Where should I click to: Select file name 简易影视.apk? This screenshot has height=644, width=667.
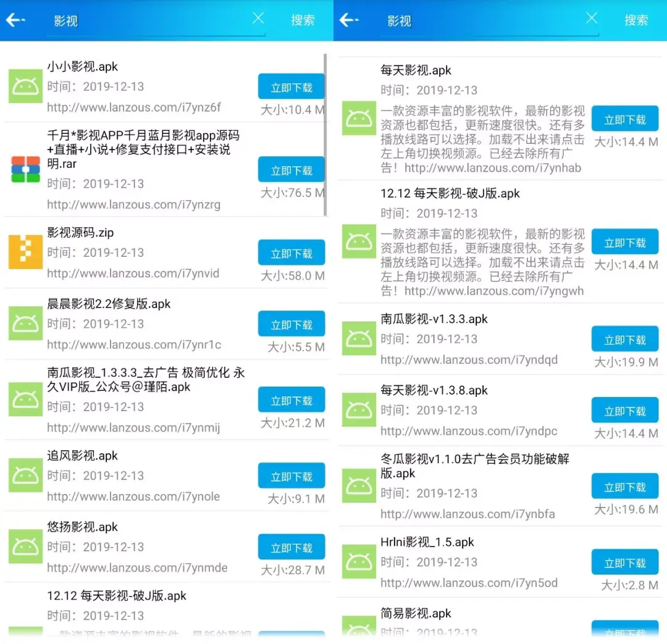pyautogui.click(x=416, y=613)
